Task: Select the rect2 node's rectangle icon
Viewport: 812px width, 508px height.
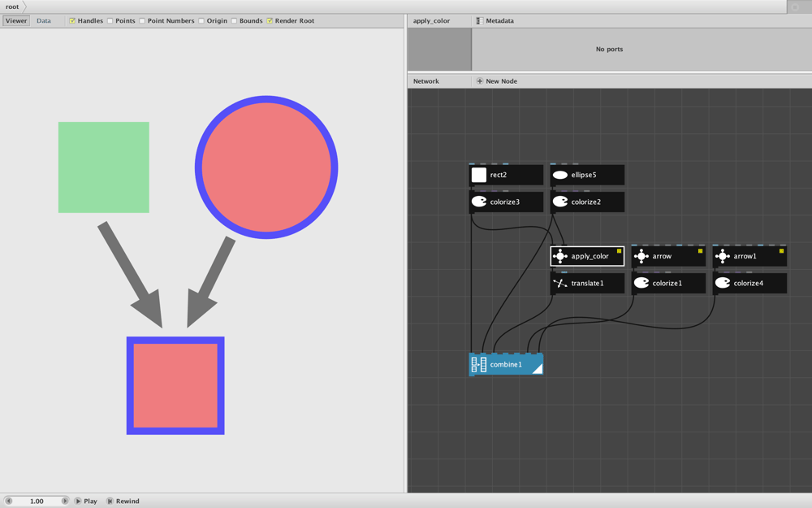Action: (x=479, y=175)
